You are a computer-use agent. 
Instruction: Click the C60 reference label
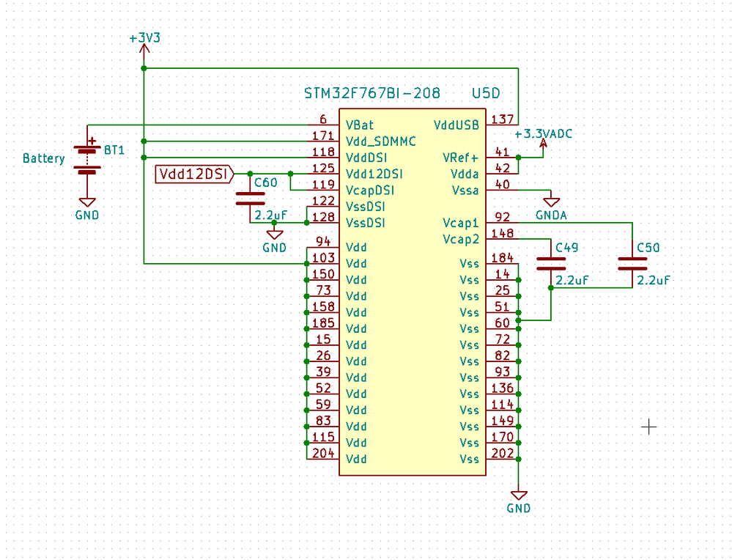[266, 183]
